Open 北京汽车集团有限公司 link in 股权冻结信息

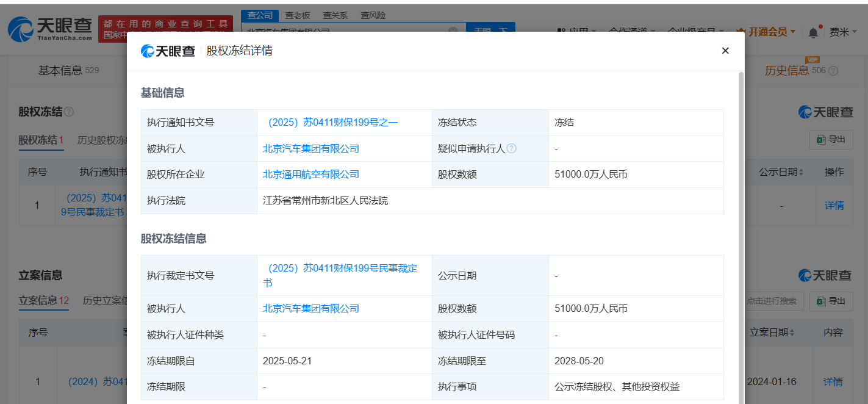point(311,309)
